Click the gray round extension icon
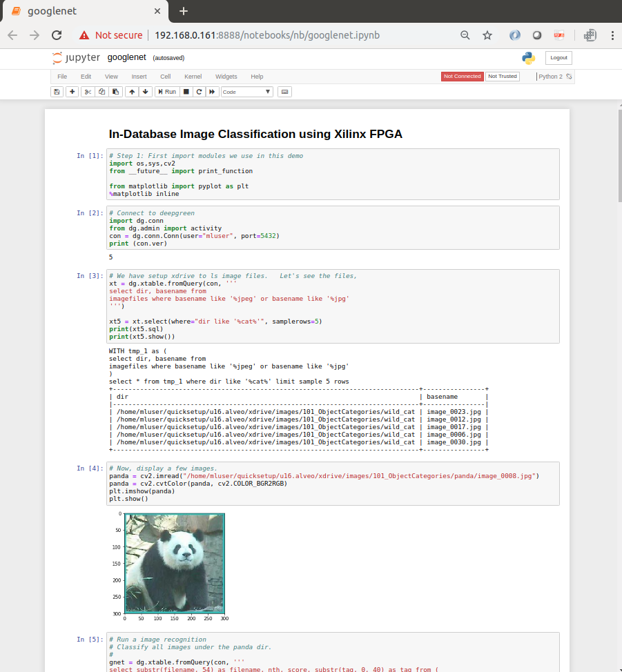622x672 pixels. (x=537, y=35)
